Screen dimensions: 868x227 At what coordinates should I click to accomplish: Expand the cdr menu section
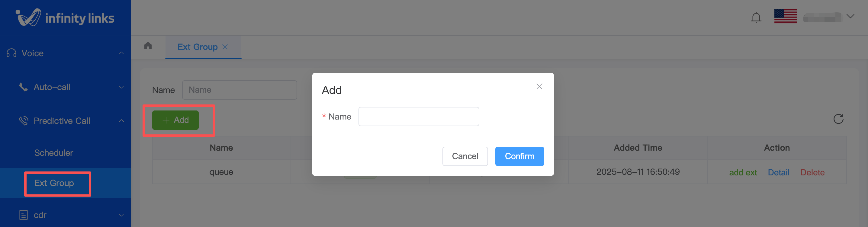pyautogui.click(x=121, y=215)
